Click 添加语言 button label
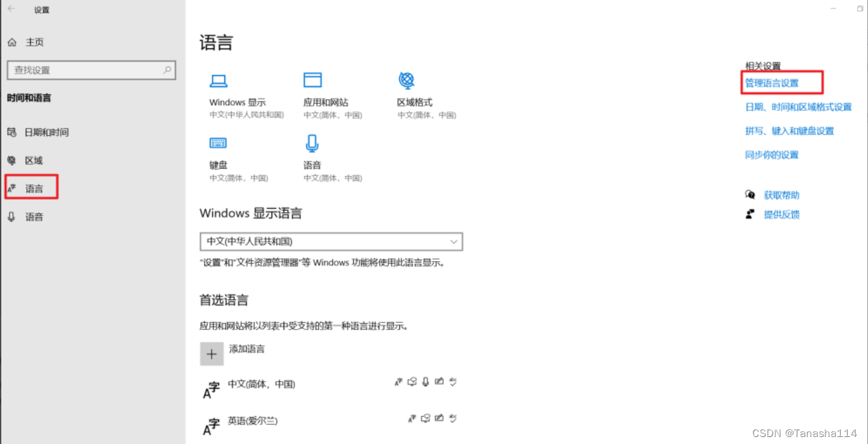Screen dimensions: 868x444 click(247, 349)
